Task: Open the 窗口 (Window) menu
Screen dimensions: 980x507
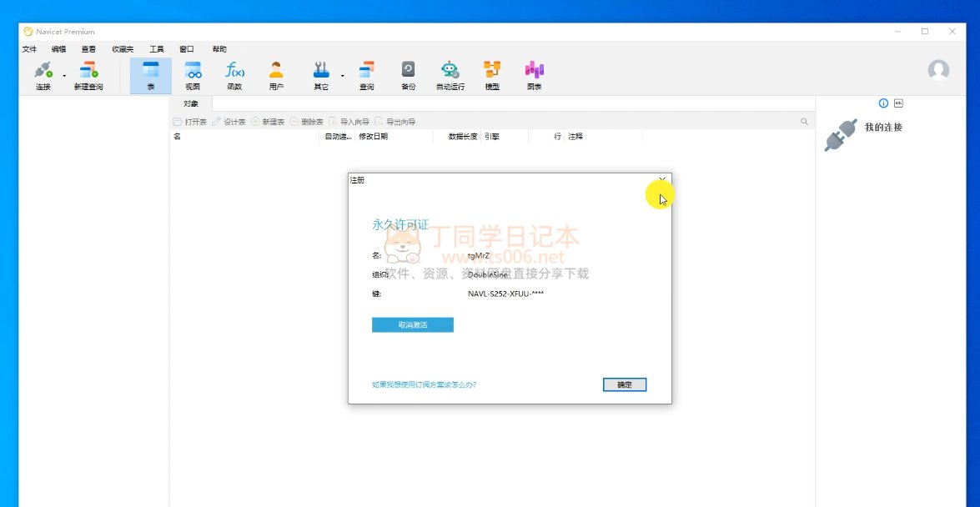Action: (x=186, y=49)
